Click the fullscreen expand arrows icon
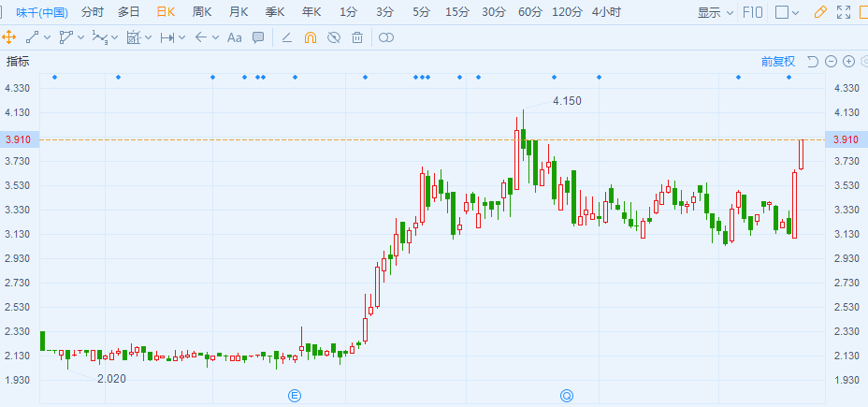Screen dimensions: 868x407 844,12
